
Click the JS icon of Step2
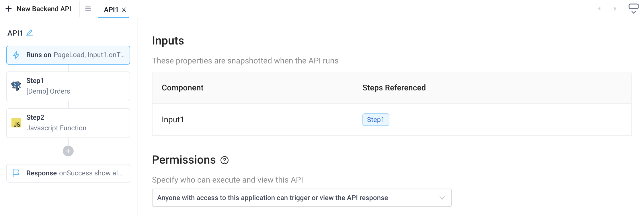pos(16,123)
